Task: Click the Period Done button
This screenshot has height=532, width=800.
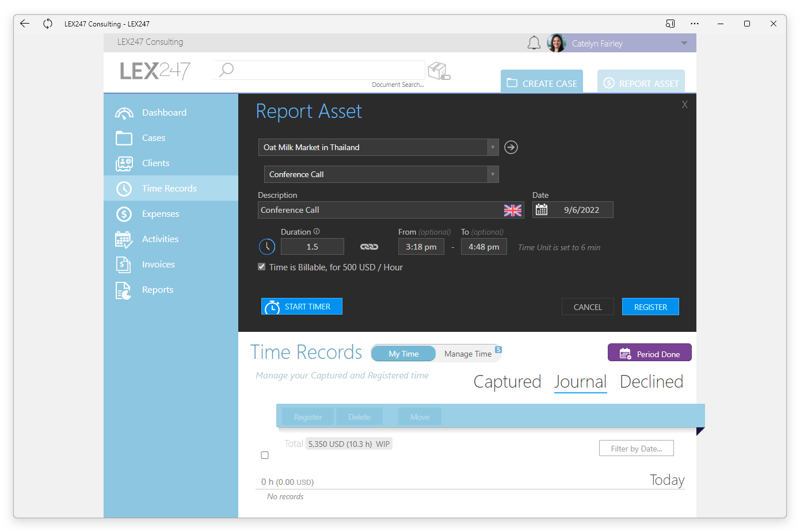Action: 650,353
